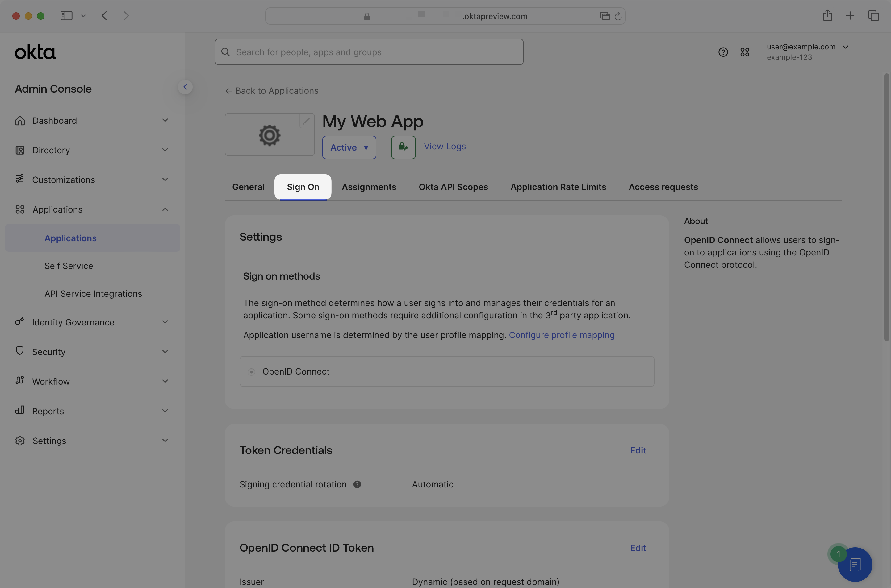Open the Dashboard section icon in sidebar

(x=20, y=120)
